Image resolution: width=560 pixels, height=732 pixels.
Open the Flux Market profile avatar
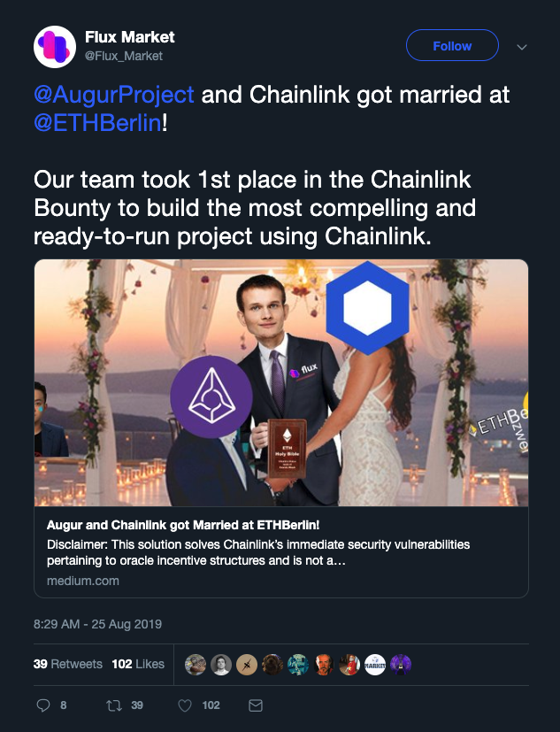click(55, 47)
